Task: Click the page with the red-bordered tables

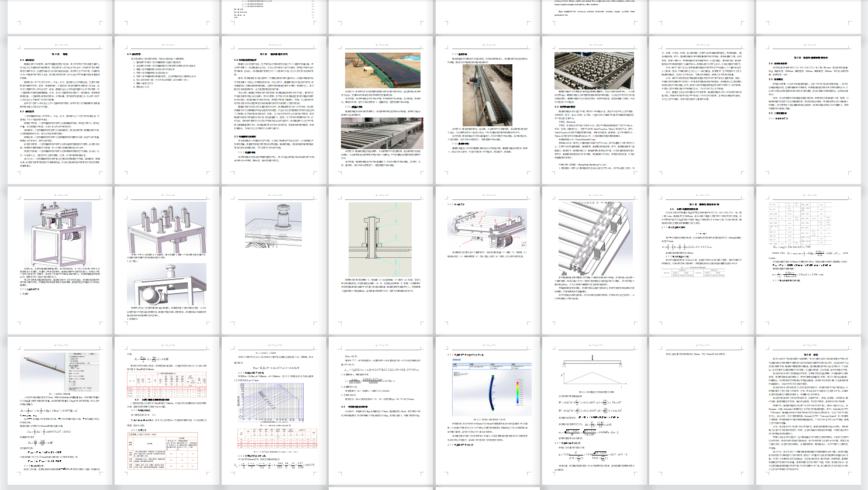Action: [x=167, y=410]
